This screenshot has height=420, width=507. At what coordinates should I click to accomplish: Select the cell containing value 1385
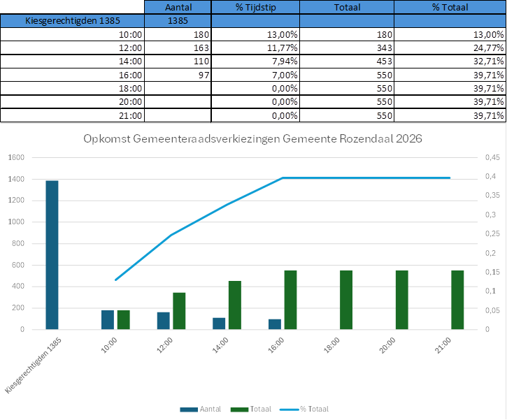pyautogui.click(x=178, y=20)
